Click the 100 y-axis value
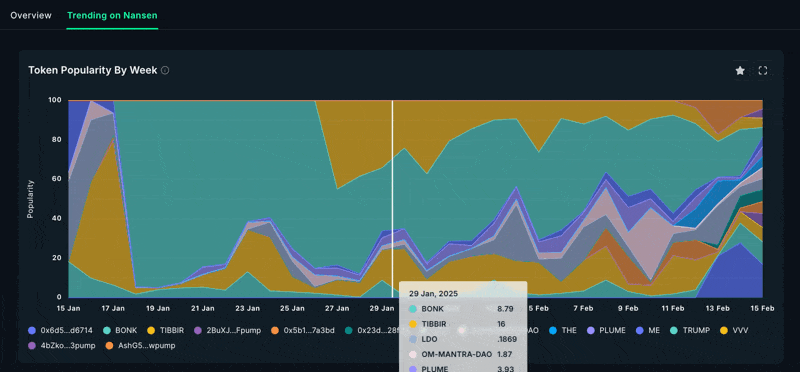Screen dimensions: 800x372 (x=55, y=100)
